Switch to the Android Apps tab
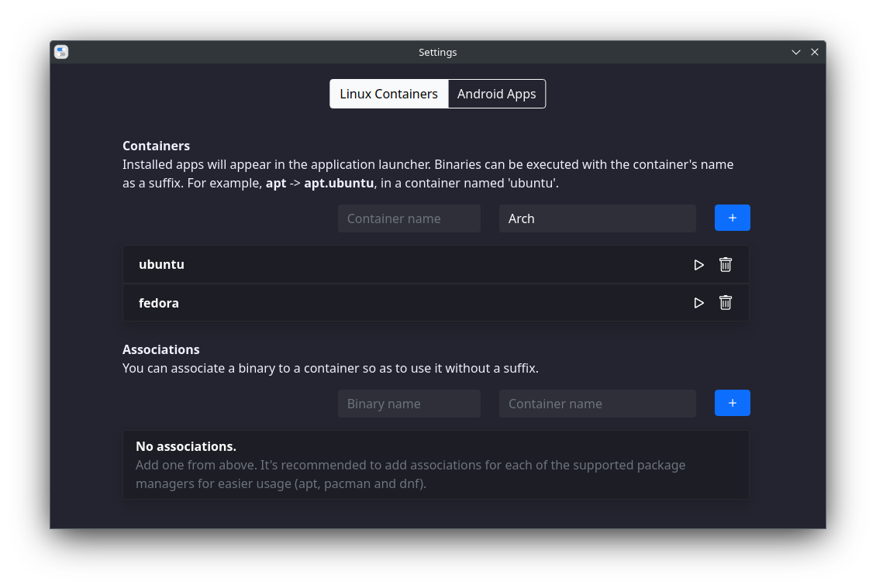The image size is (876, 588). [496, 94]
